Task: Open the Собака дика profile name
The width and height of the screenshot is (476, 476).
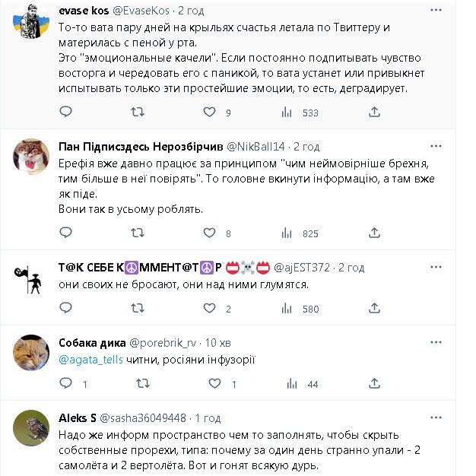Action: click(x=85, y=342)
